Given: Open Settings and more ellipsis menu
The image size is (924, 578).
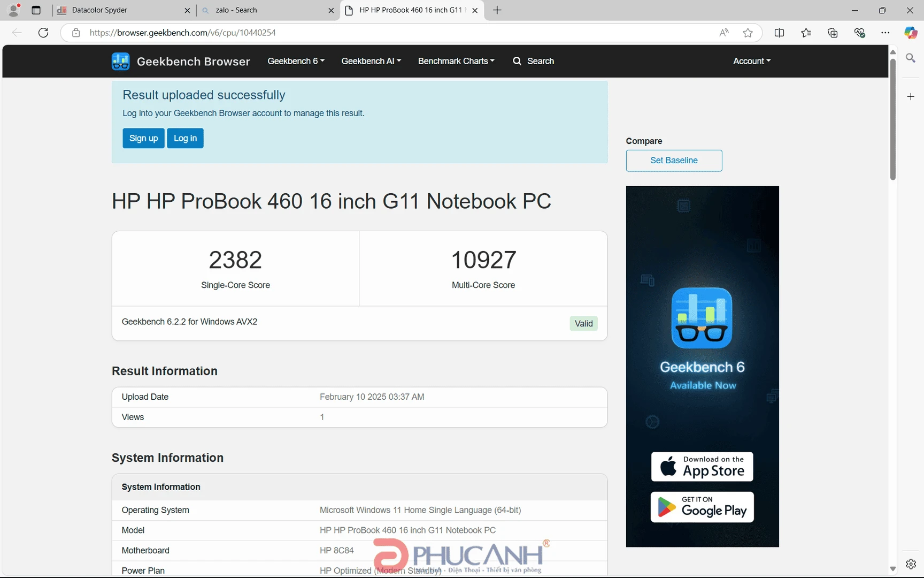Looking at the screenshot, I should point(885,33).
